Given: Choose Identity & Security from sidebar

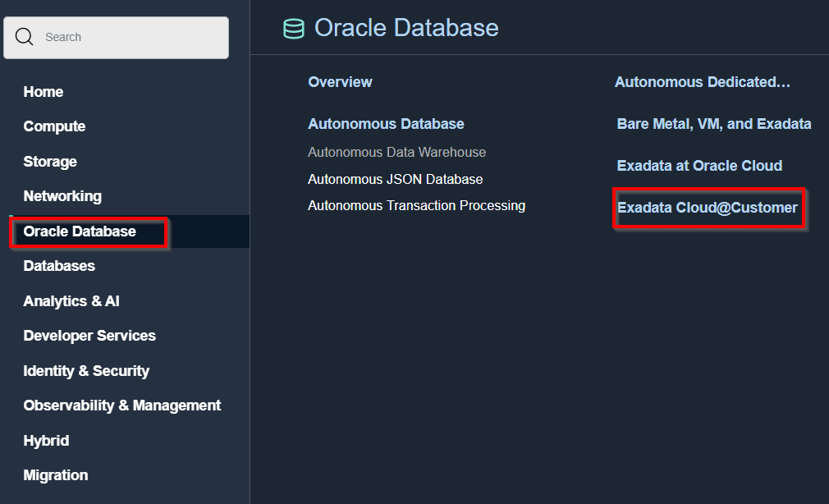Looking at the screenshot, I should 86,371.
